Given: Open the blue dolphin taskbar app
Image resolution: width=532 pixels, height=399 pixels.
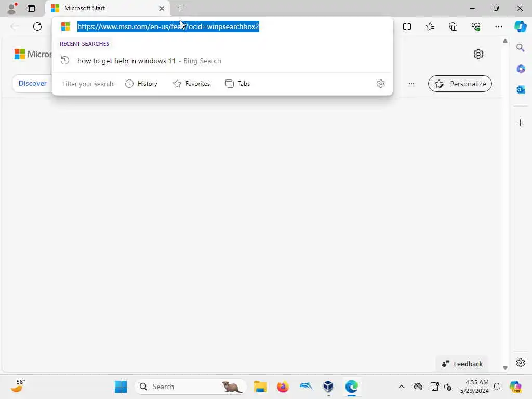Looking at the screenshot, I should (x=305, y=387).
